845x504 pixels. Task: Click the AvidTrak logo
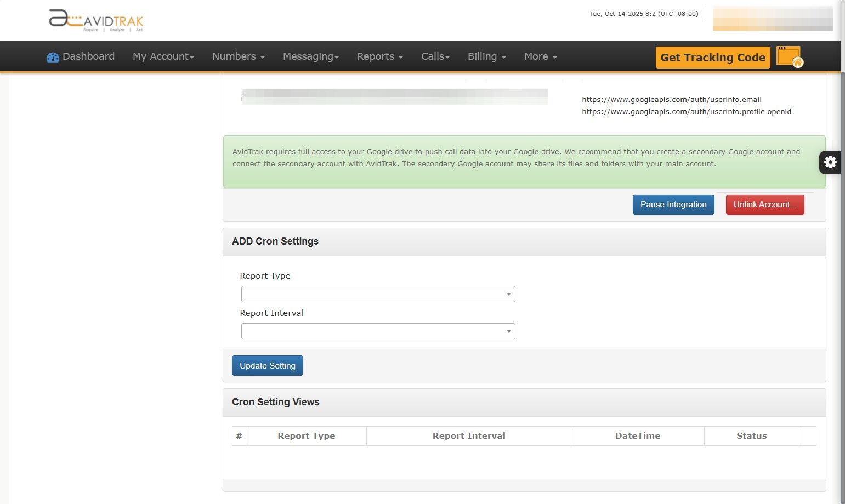pyautogui.click(x=96, y=20)
